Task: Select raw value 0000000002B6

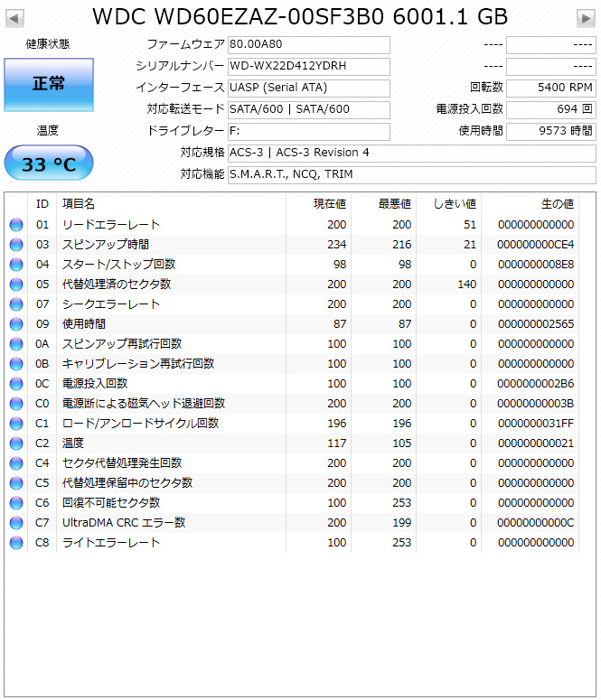Action: [536, 384]
